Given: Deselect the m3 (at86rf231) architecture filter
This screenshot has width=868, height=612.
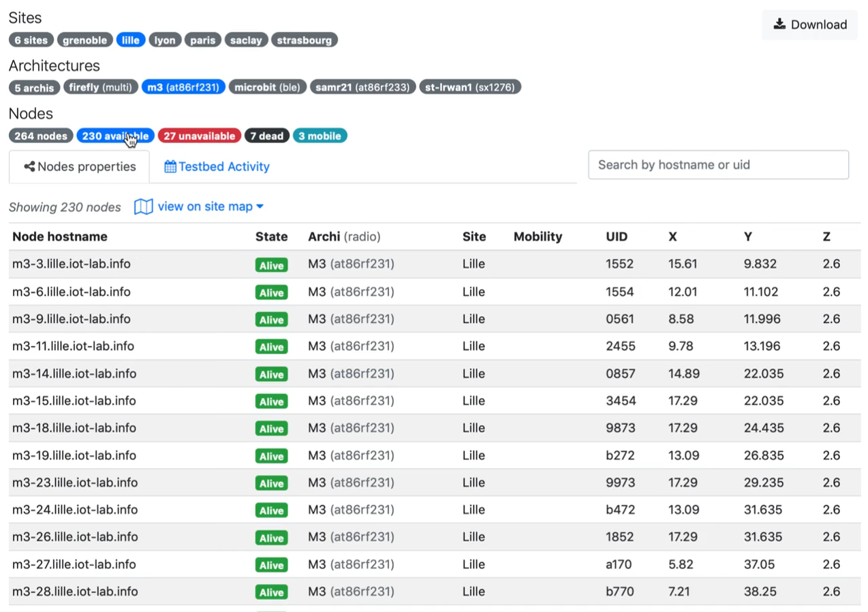Looking at the screenshot, I should pos(183,87).
